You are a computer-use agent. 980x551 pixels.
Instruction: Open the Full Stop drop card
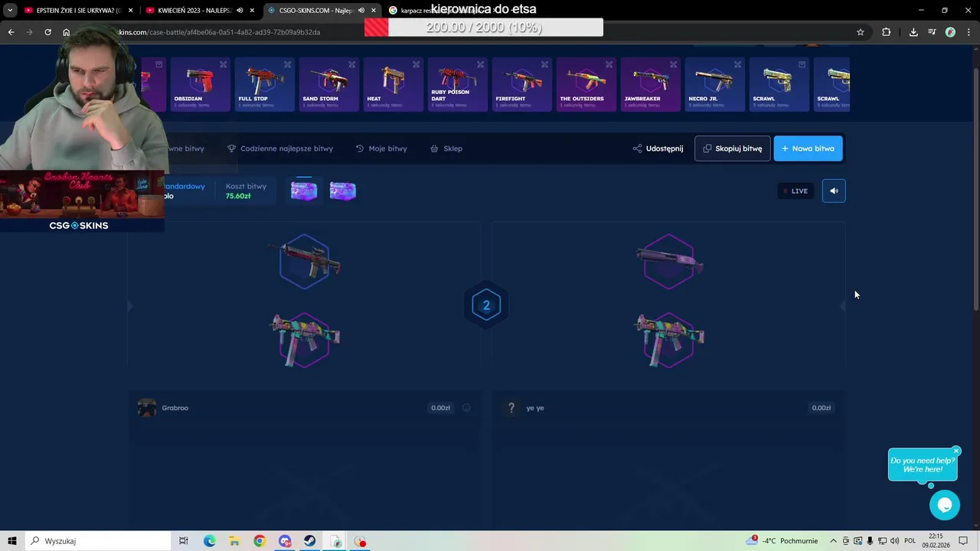pos(264,84)
